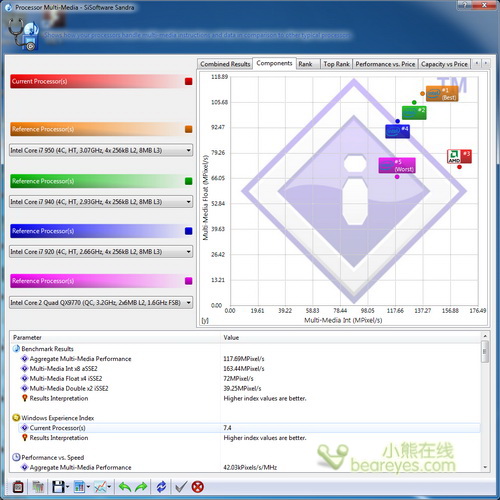Toggle the green reference processor square

click(189, 181)
